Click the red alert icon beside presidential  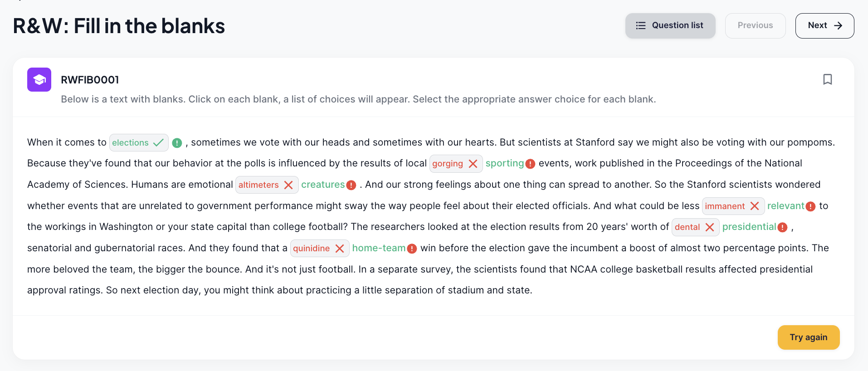click(x=782, y=227)
